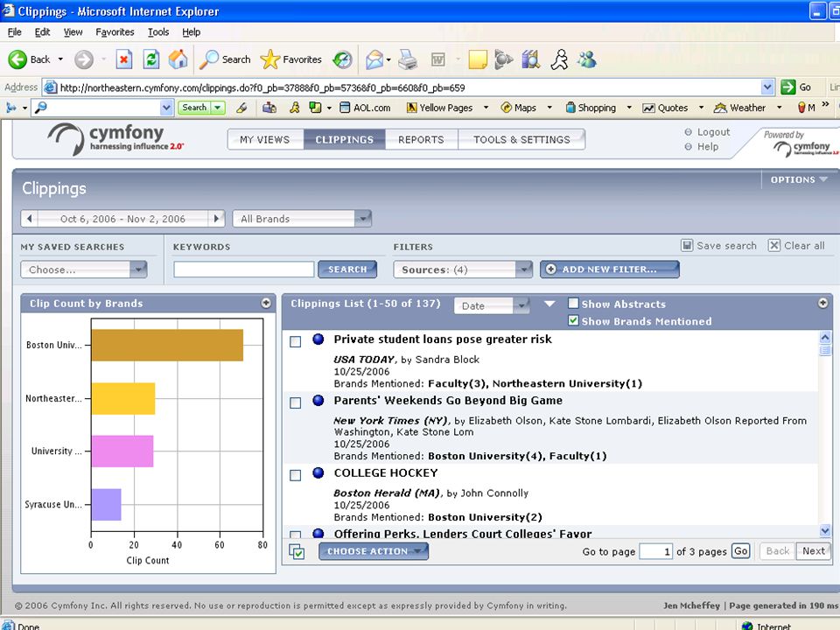Click the ADD NEW FILTER button
The height and width of the screenshot is (630, 840).
(x=610, y=269)
